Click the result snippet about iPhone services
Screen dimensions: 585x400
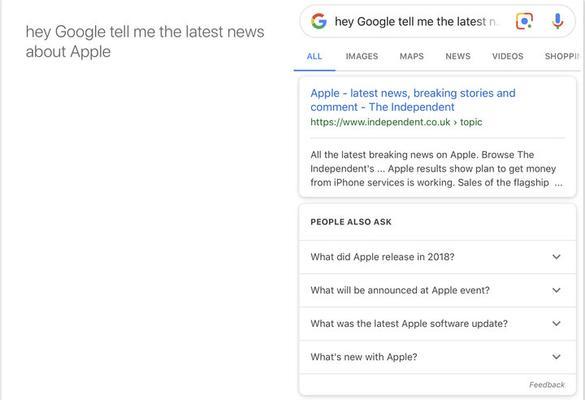(437, 169)
